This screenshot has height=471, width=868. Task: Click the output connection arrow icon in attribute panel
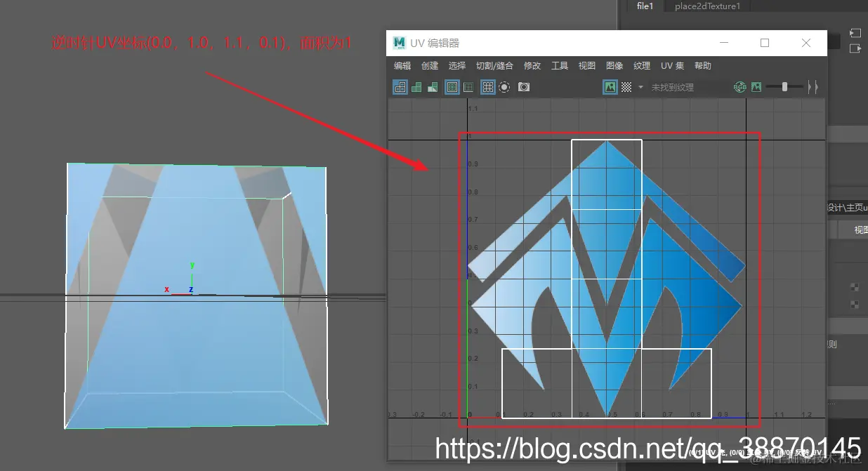point(855,48)
